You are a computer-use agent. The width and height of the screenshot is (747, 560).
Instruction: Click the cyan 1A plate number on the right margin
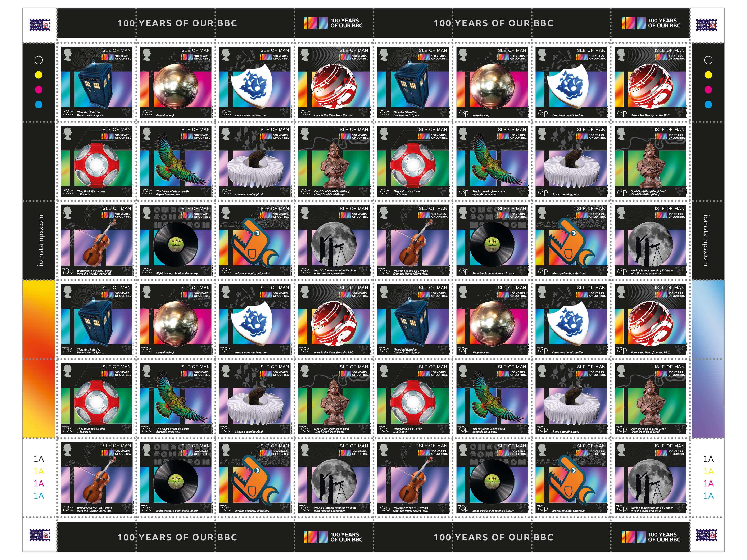click(708, 496)
